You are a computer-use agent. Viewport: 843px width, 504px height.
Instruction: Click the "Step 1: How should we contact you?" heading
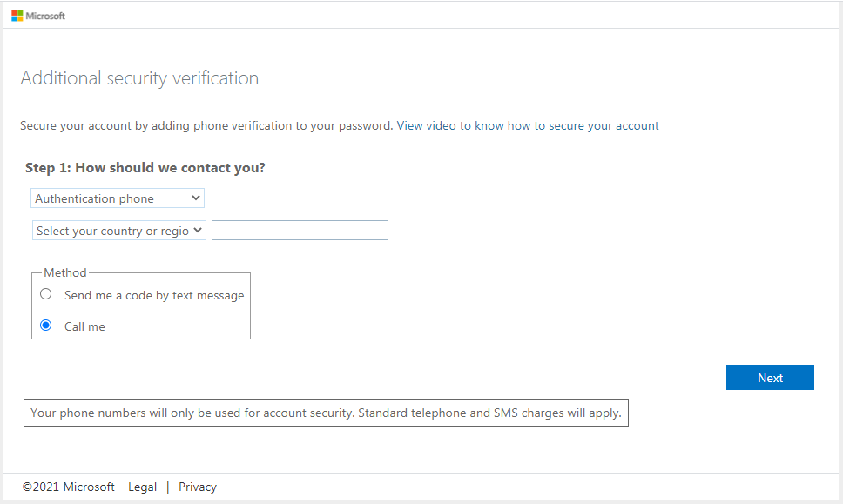pyautogui.click(x=145, y=167)
